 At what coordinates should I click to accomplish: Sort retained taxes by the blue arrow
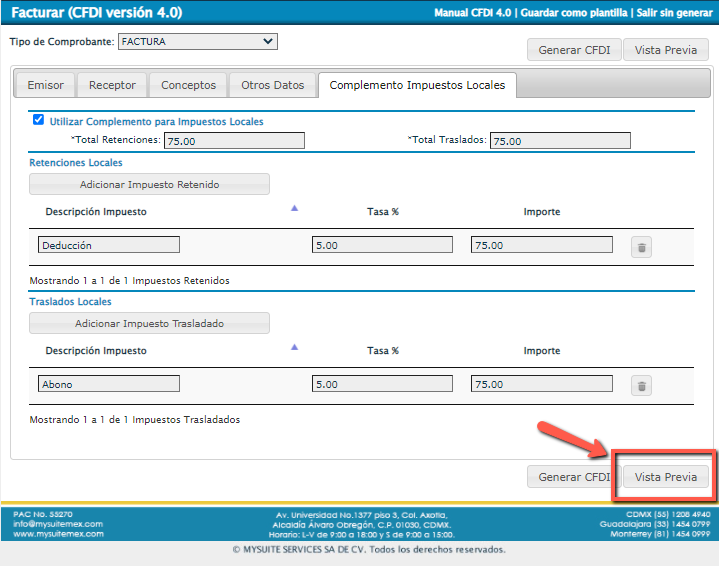pyautogui.click(x=294, y=208)
